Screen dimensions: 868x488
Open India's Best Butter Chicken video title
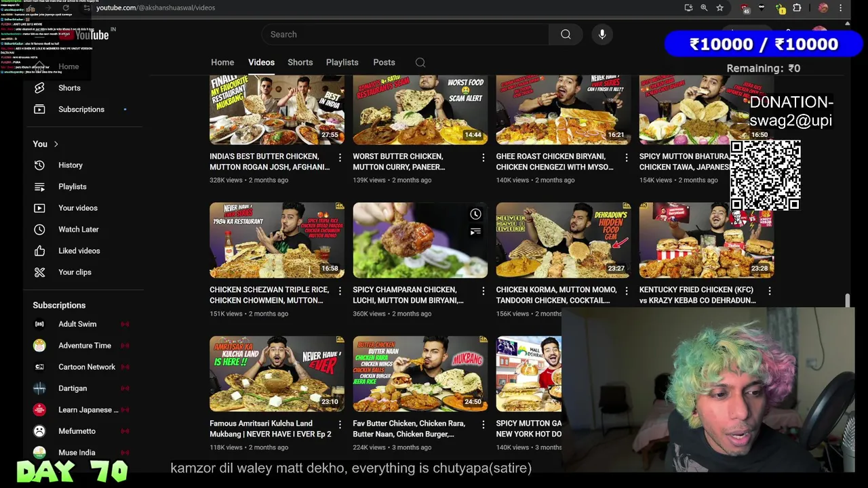270,161
